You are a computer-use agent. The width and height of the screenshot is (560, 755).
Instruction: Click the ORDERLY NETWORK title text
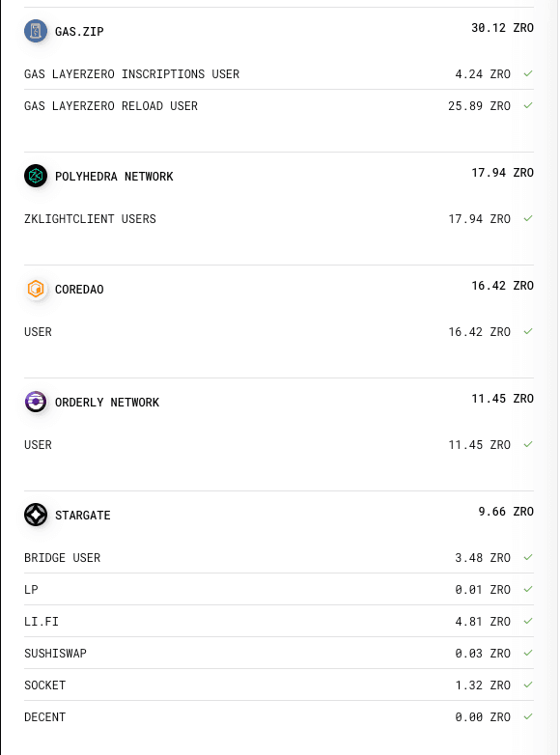pos(107,402)
